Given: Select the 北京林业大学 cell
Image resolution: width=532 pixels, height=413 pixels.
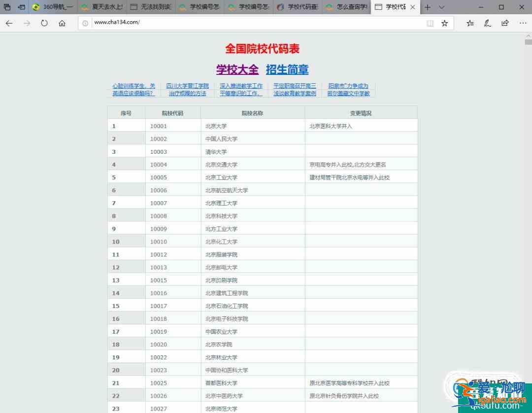Looking at the screenshot, I should (252, 357).
